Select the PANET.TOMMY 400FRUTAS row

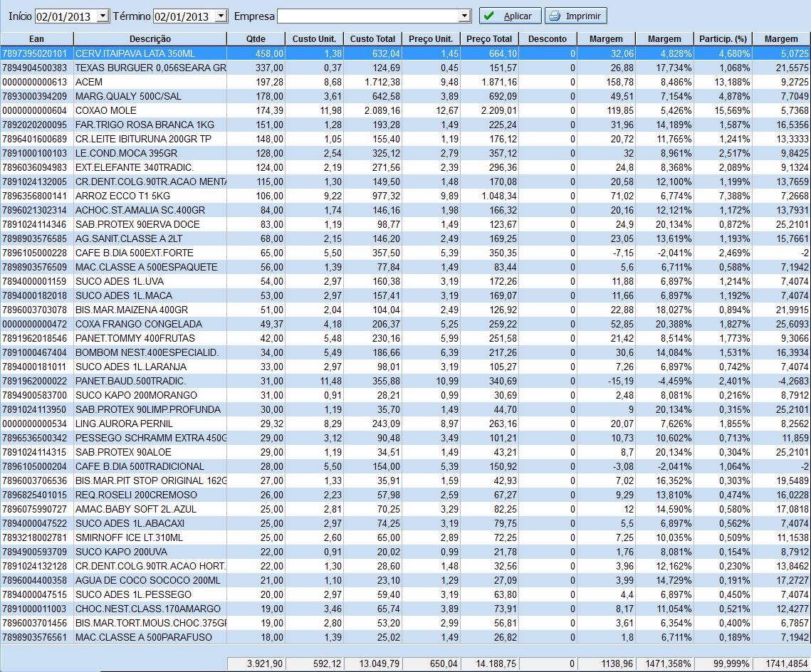tap(406, 338)
